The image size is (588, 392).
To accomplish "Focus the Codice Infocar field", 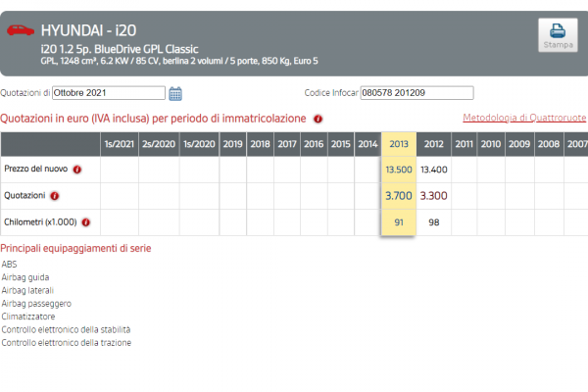I will 417,93.
